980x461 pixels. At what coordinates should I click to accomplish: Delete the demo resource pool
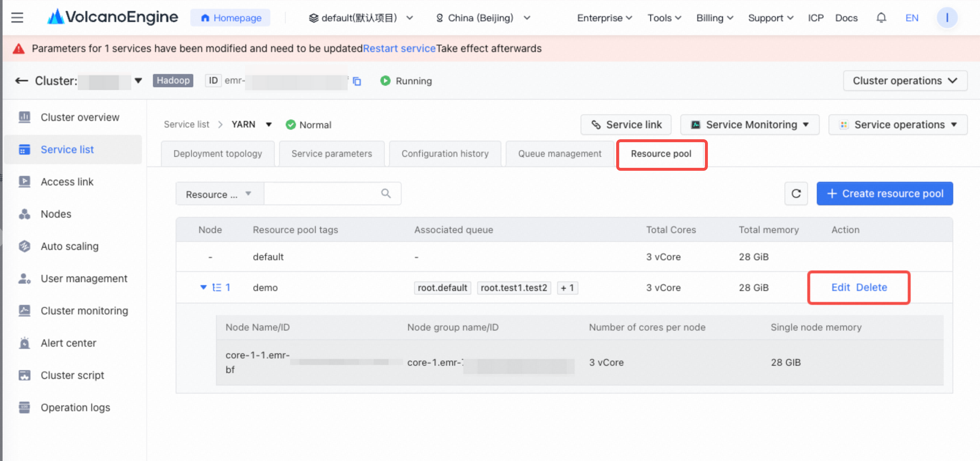[x=871, y=287]
